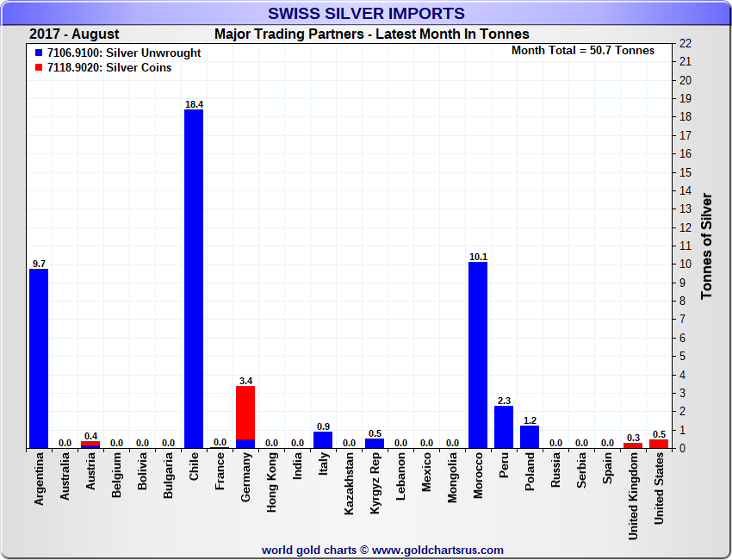Click the Month Total 50.7 Tonnes label

pos(582,51)
